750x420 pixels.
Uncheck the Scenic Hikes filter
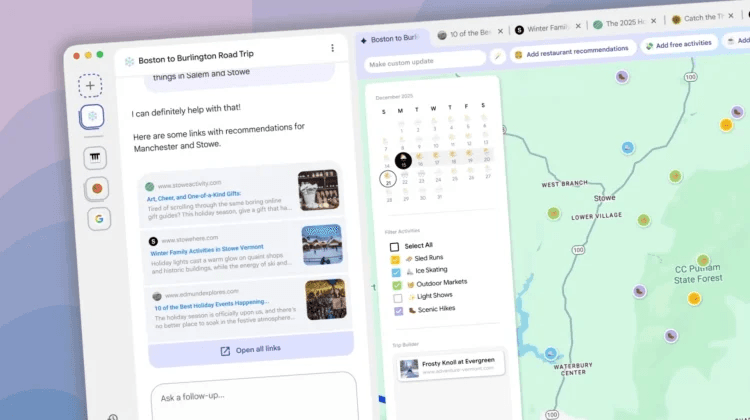coord(398,311)
